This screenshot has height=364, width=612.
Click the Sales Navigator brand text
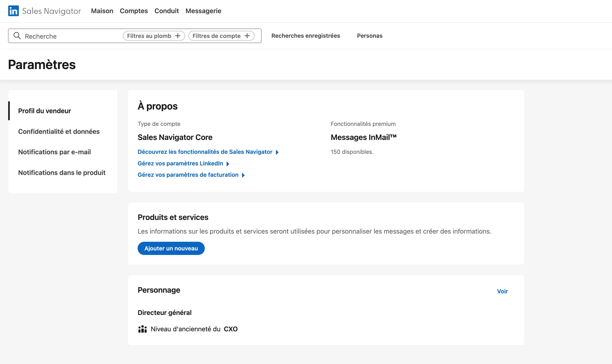pyautogui.click(x=51, y=11)
